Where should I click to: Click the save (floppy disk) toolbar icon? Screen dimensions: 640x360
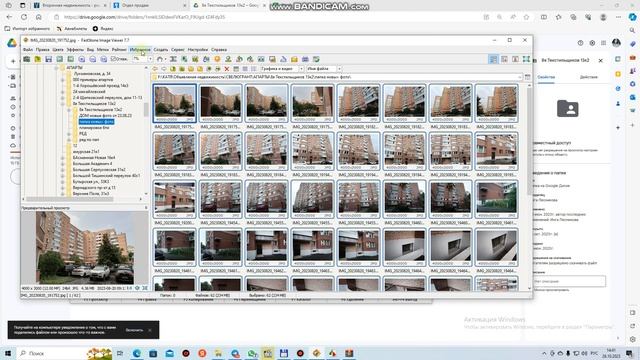pyautogui.click(x=49, y=60)
